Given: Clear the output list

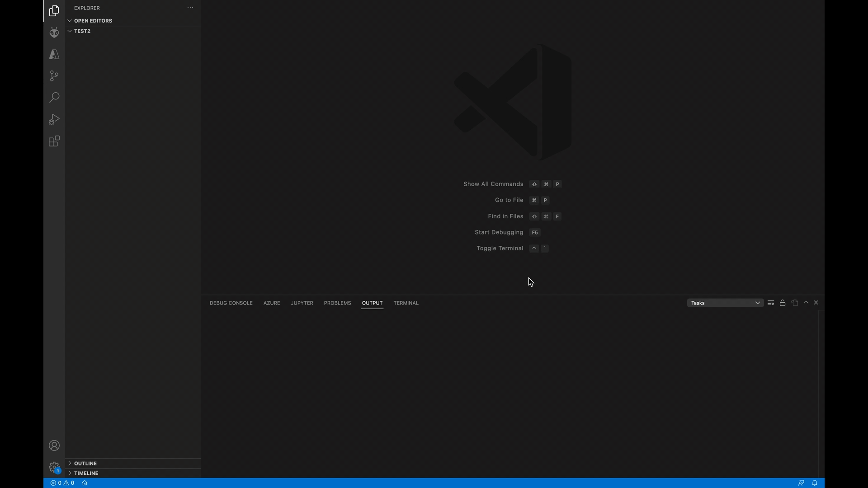Looking at the screenshot, I should coord(771,303).
